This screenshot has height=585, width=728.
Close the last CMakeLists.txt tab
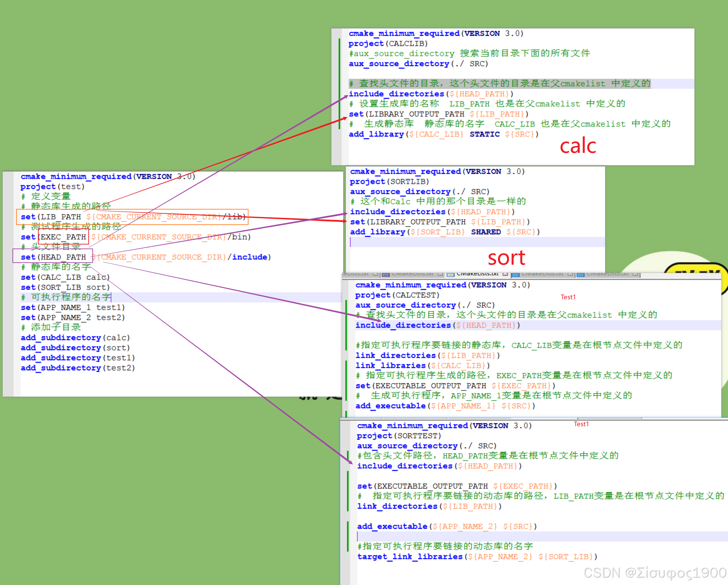pos(635,274)
